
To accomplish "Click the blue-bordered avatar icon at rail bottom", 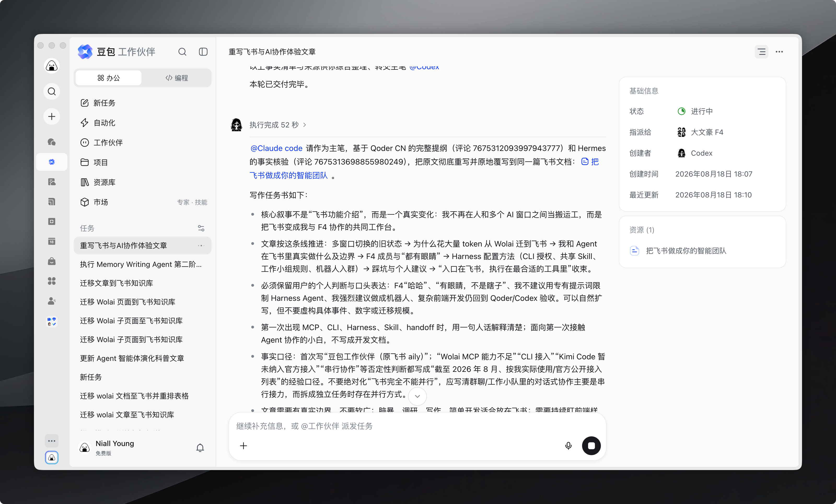I will 51,458.
